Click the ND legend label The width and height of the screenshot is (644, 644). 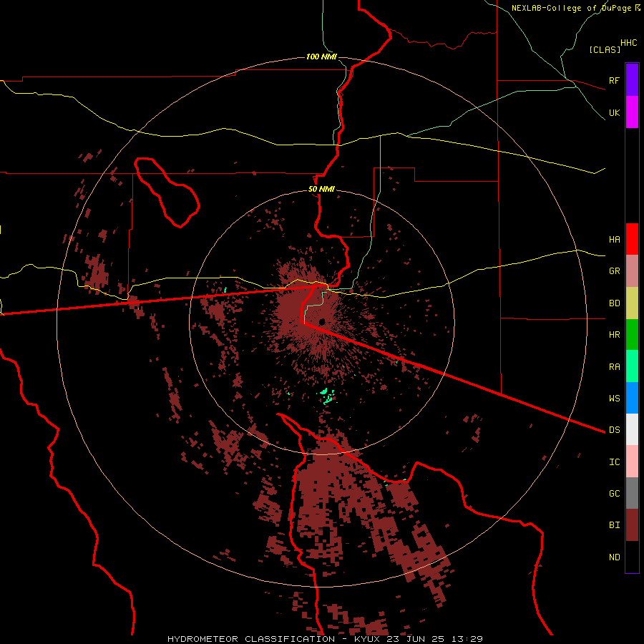coord(614,557)
